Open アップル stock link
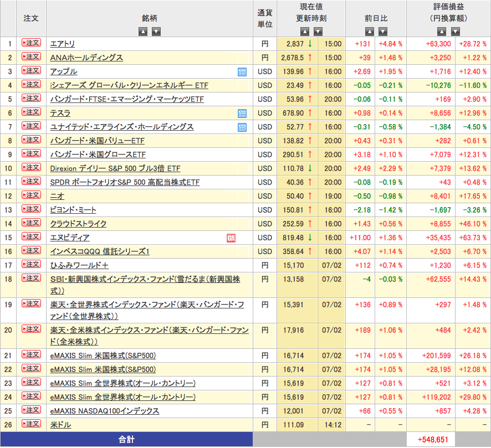The width and height of the screenshot is (491, 448). coord(64,71)
